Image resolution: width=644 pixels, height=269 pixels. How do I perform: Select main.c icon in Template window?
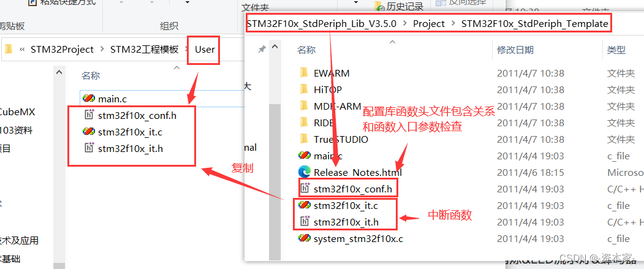tap(305, 156)
